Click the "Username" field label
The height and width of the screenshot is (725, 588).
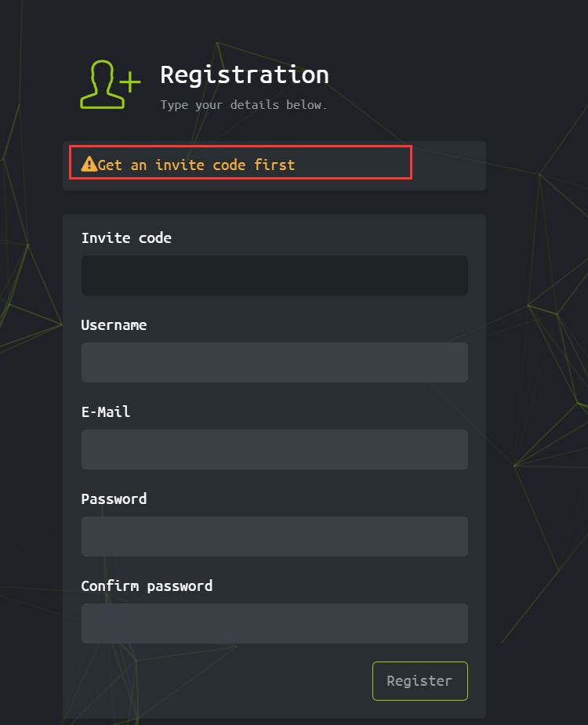coord(114,325)
